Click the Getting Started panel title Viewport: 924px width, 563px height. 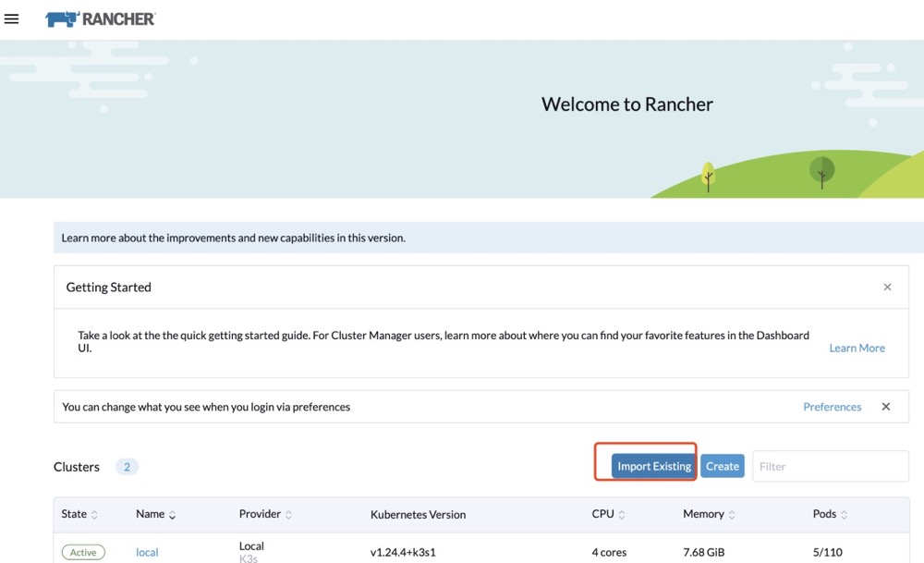coord(108,288)
